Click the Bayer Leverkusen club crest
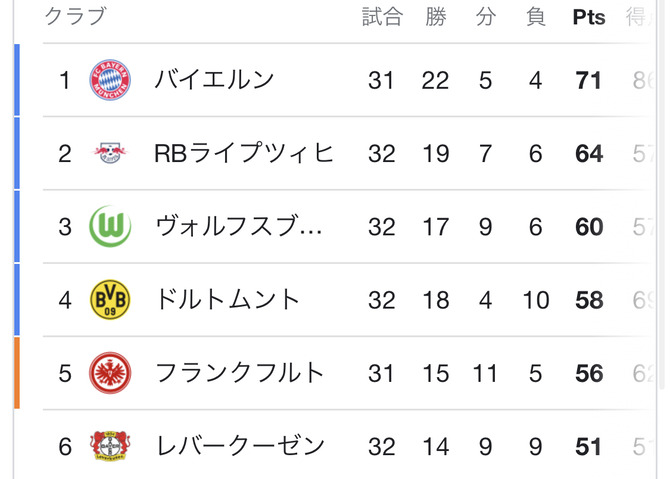 109,446
